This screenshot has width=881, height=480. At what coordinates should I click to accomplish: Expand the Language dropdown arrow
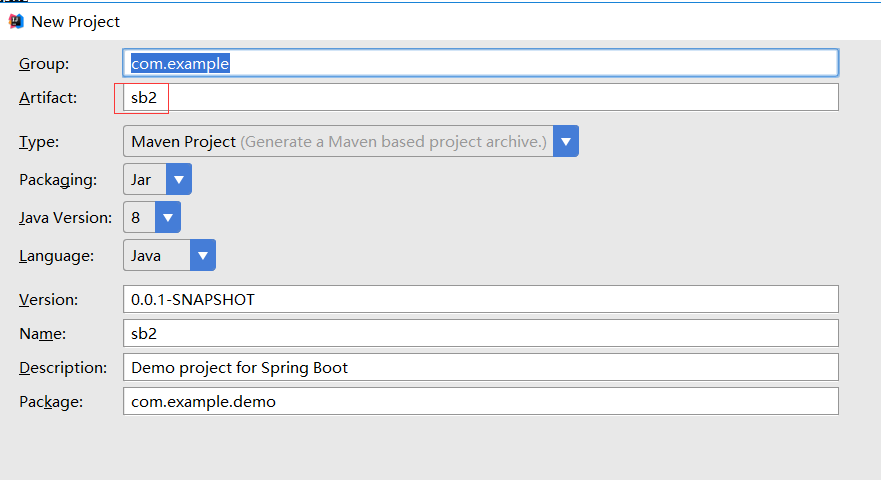203,255
